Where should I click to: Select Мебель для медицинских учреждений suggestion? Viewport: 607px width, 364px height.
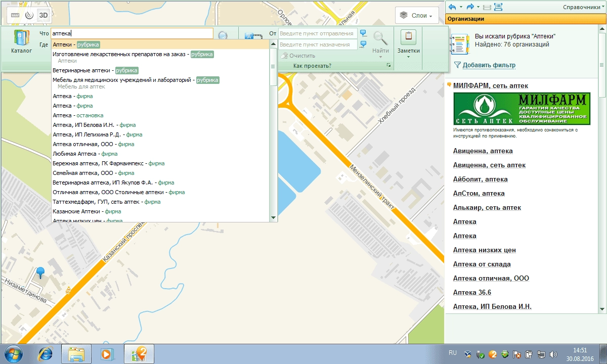[161, 83]
